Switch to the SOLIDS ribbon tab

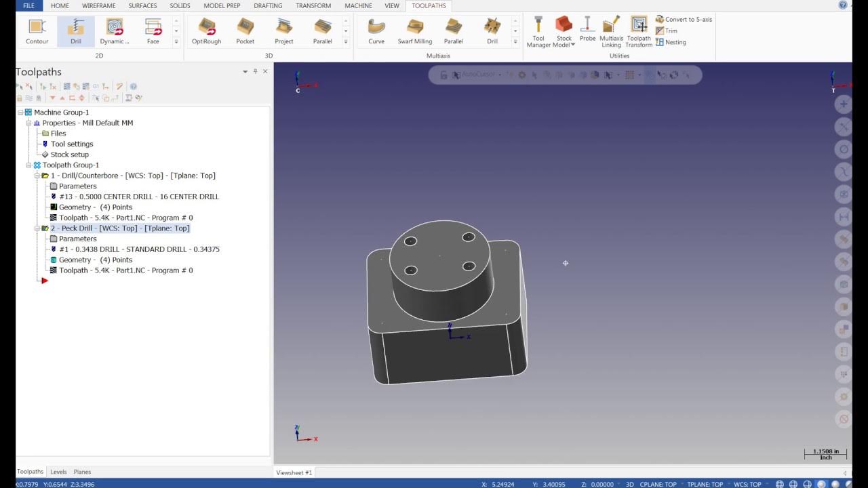pos(180,5)
